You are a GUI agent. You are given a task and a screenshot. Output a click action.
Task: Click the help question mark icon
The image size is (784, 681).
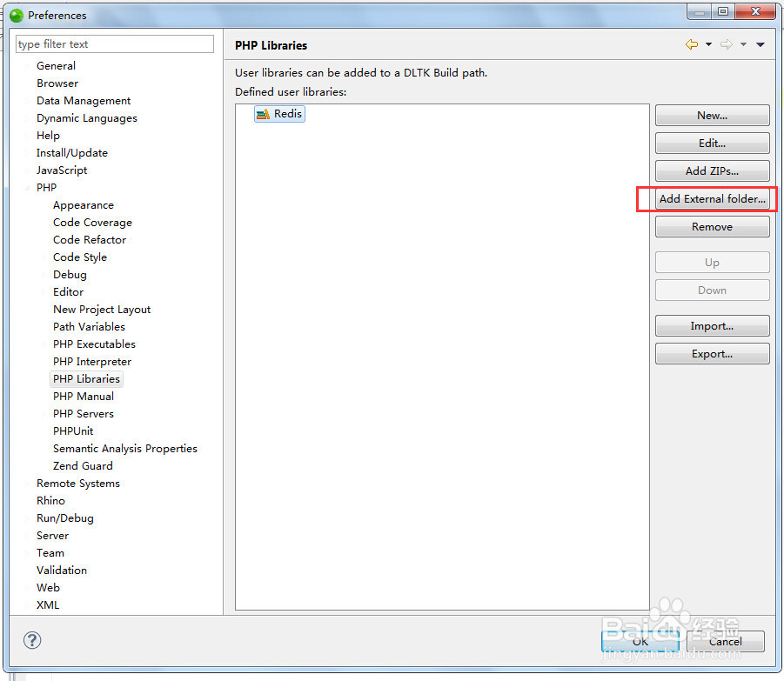pos(32,640)
